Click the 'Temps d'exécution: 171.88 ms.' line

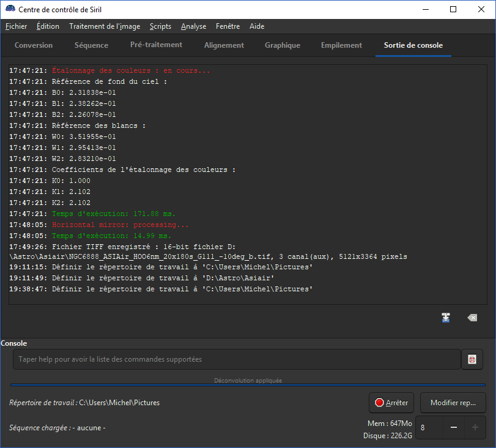pos(92,214)
